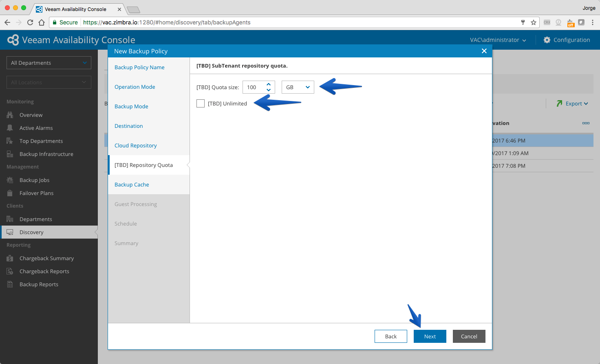Click the Active Alarms bell icon
The height and width of the screenshot is (364, 600).
pyautogui.click(x=10, y=128)
